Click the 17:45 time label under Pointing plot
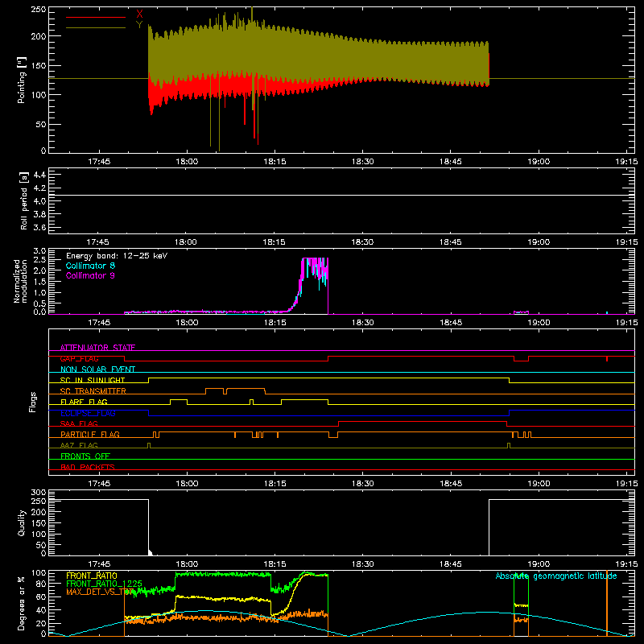This screenshot has height=644, width=644. [x=99, y=162]
